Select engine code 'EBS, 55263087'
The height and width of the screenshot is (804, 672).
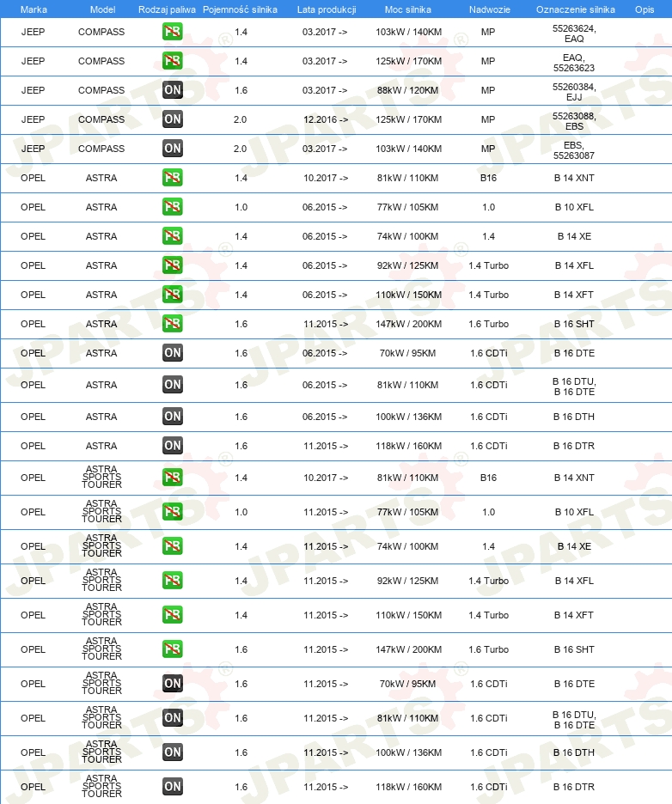point(574,151)
